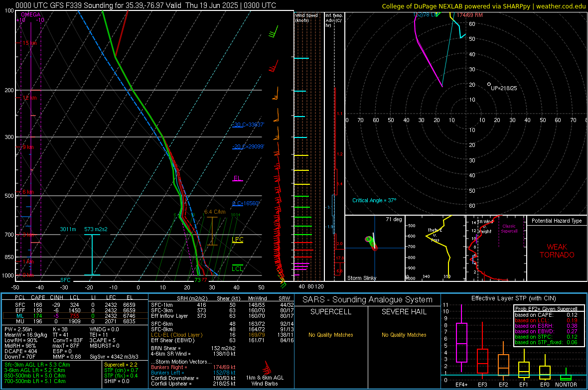Click the 0 C=16560' freezing level label
Viewport: 588px width, 390px height.
[246, 203]
